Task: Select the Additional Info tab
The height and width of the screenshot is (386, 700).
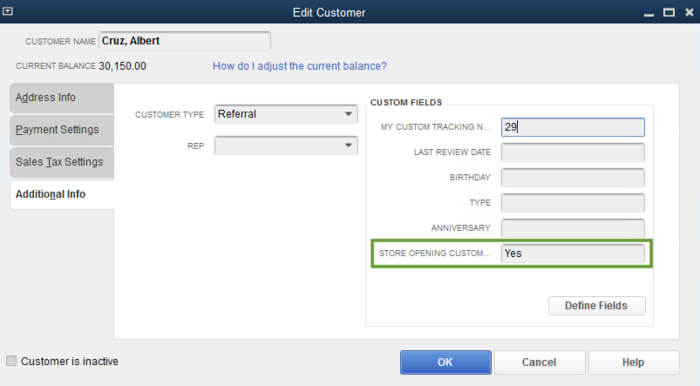Action: (62, 194)
